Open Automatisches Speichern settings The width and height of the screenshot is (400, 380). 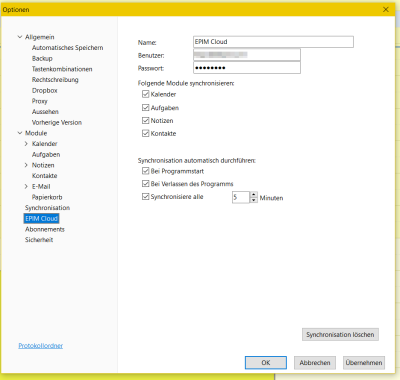click(67, 48)
